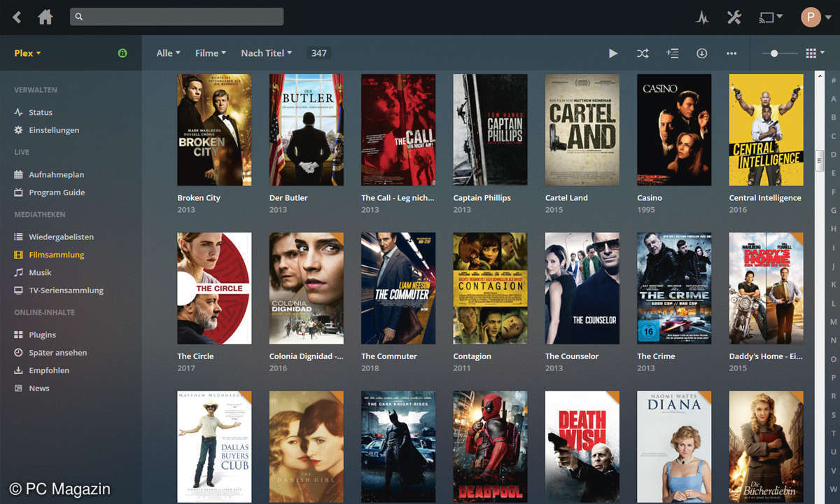Open the Deadpool poster
The image size is (840, 504).
(491, 447)
